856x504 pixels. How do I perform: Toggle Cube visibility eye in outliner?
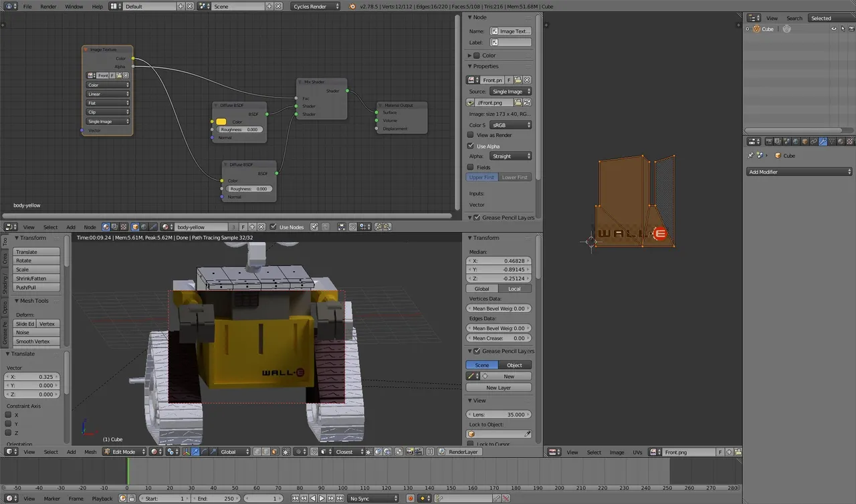[x=834, y=29]
